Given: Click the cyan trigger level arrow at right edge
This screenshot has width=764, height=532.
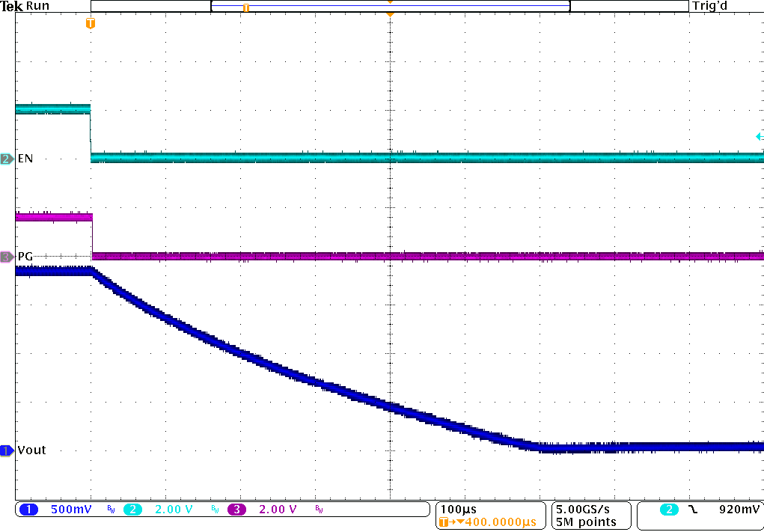Looking at the screenshot, I should 759,136.
